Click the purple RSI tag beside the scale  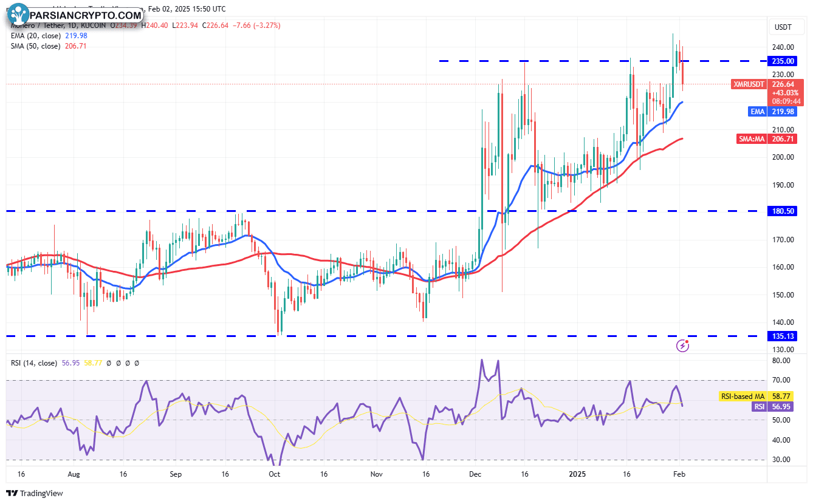[759, 407]
